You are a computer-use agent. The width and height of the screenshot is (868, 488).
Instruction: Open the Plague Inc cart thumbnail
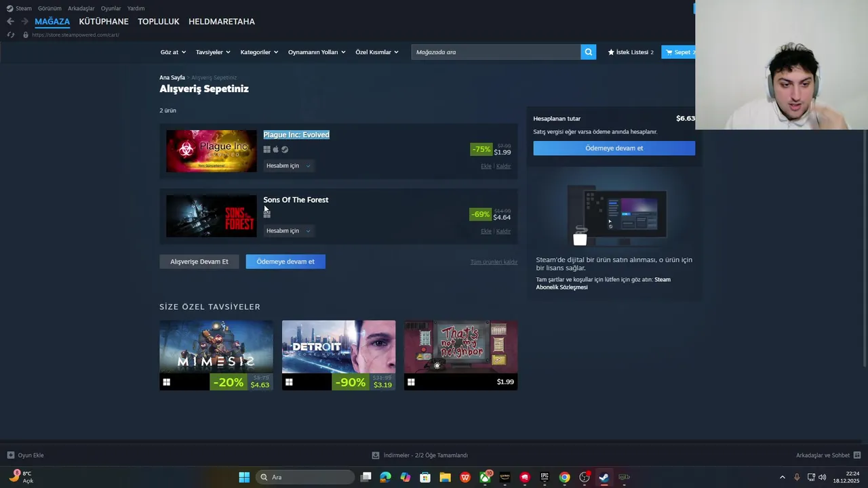click(x=212, y=151)
